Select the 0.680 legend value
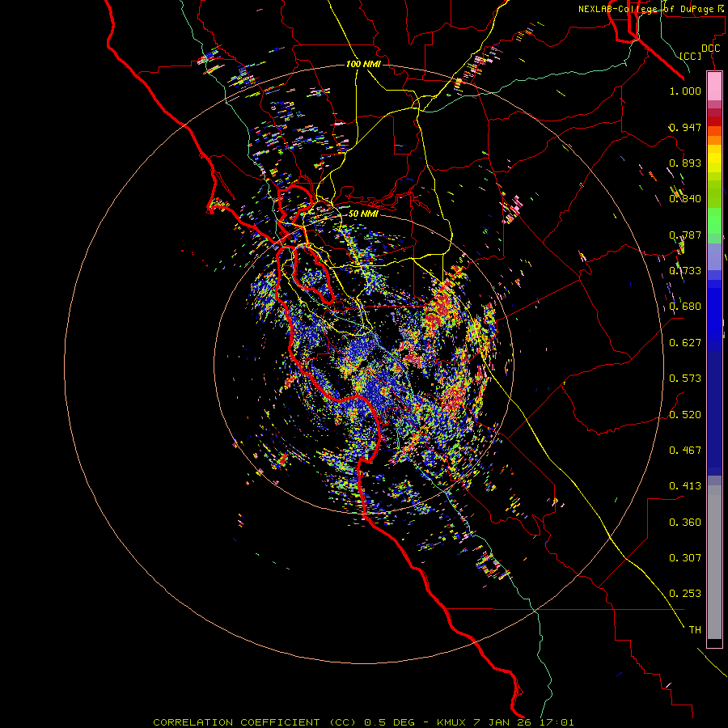 point(685,307)
